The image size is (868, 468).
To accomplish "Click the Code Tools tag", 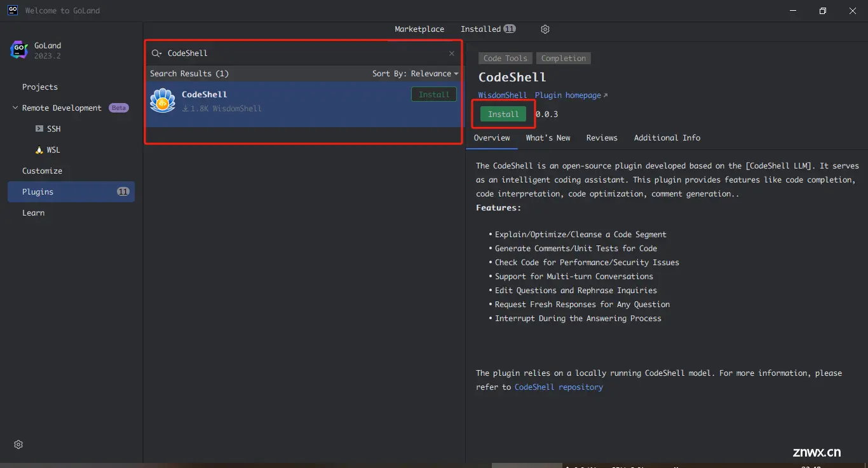I will pyautogui.click(x=505, y=59).
